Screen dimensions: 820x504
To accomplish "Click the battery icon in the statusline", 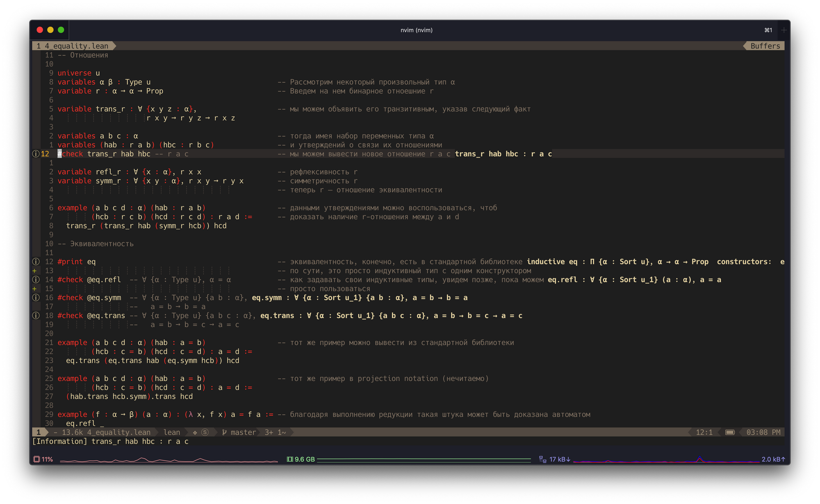I will click(730, 433).
